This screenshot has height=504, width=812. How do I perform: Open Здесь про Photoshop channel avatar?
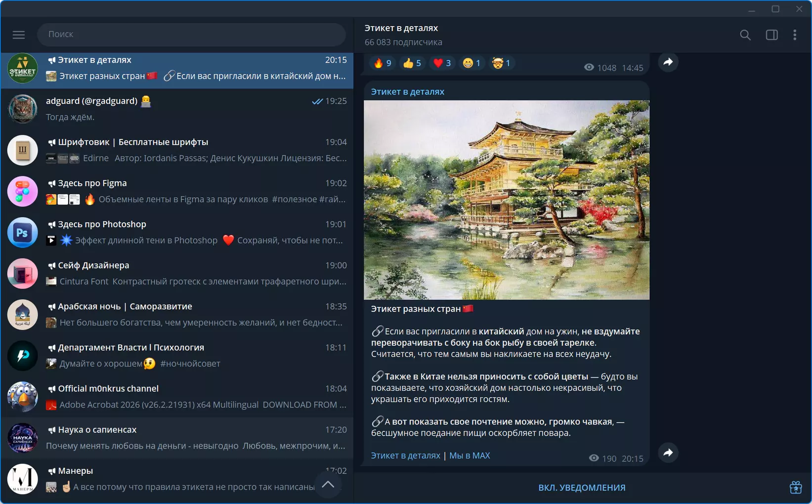tap(23, 232)
